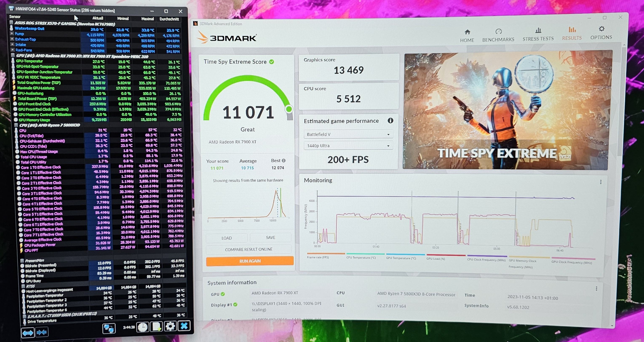This screenshot has height=342, width=644.
Task: Click the info icon beside Estimated game performance
Action: 390,120
